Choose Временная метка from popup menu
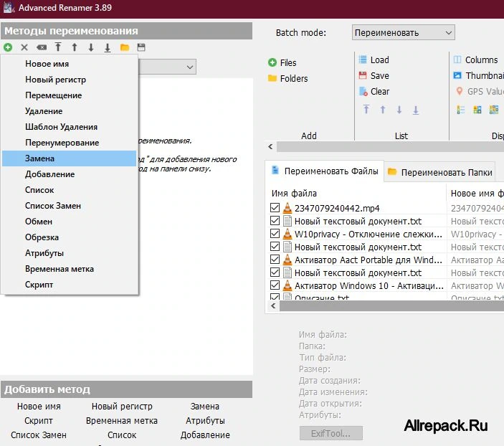The width and height of the screenshot is (504, 446). pos(70,268)
